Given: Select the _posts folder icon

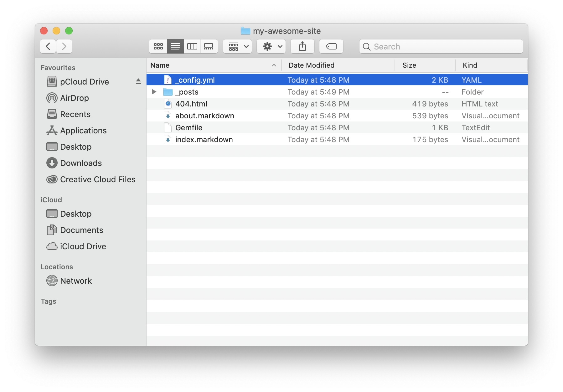Looking at the screenshot, I should 168,92.
